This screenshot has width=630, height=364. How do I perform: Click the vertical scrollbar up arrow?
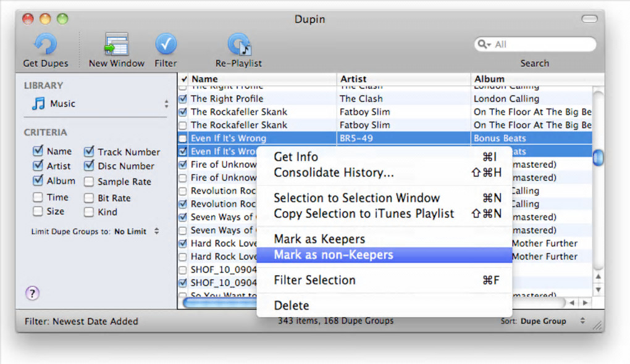tap(598, 276)
